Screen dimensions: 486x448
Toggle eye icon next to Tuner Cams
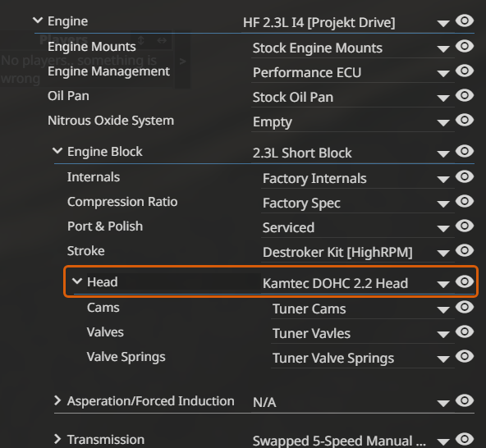tap(465, 307)
